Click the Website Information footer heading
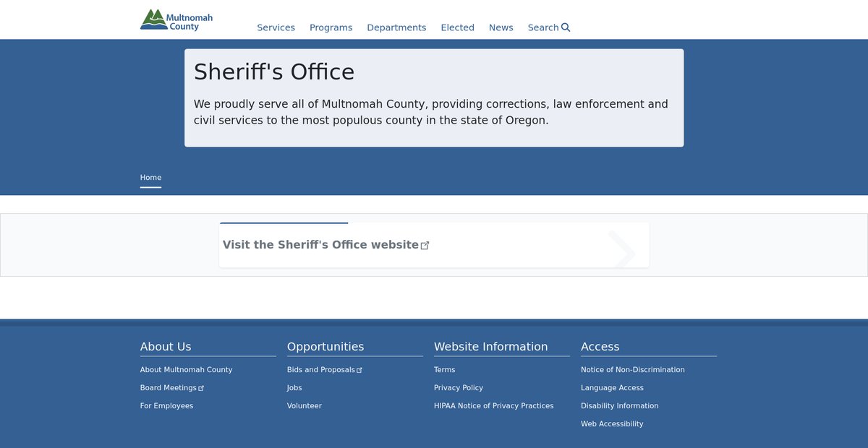 (x=491, y=347)
